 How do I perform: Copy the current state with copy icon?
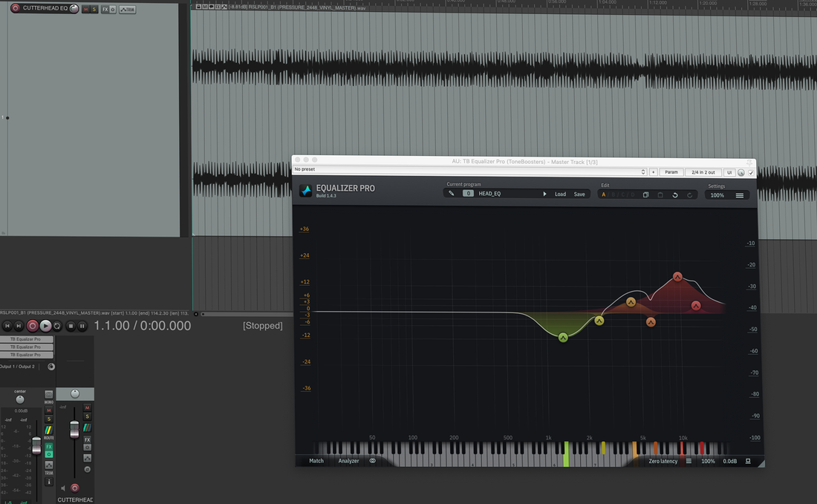click(x=645, y=194)
